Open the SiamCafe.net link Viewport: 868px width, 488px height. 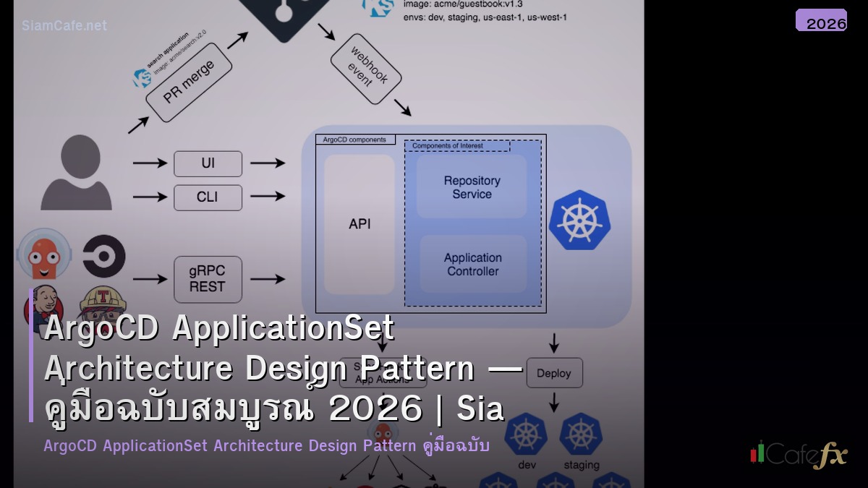tap(64, 25)
